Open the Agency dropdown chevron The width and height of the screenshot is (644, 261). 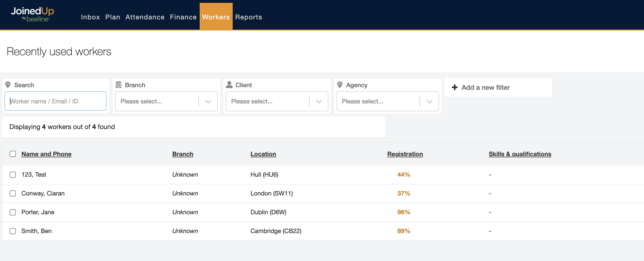(x=429, y=101)
